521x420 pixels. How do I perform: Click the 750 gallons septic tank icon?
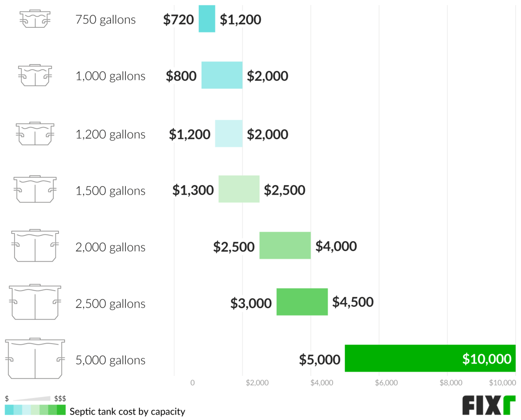(35, 19)
